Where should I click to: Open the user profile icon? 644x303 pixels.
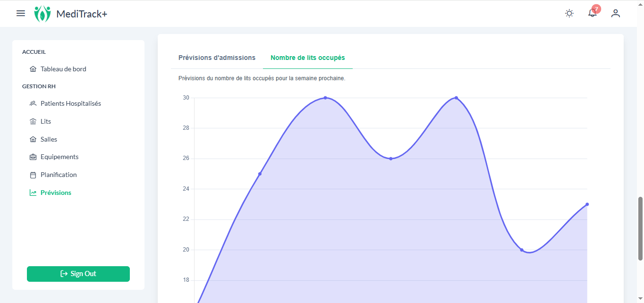615,14
